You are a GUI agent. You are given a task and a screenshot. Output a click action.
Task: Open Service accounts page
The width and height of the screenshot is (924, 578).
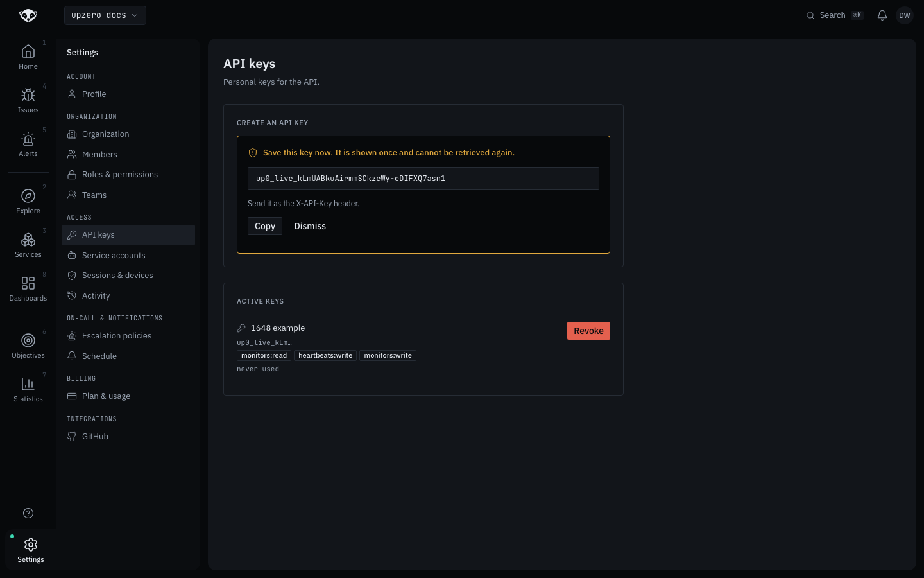click(x=128, y=256)
